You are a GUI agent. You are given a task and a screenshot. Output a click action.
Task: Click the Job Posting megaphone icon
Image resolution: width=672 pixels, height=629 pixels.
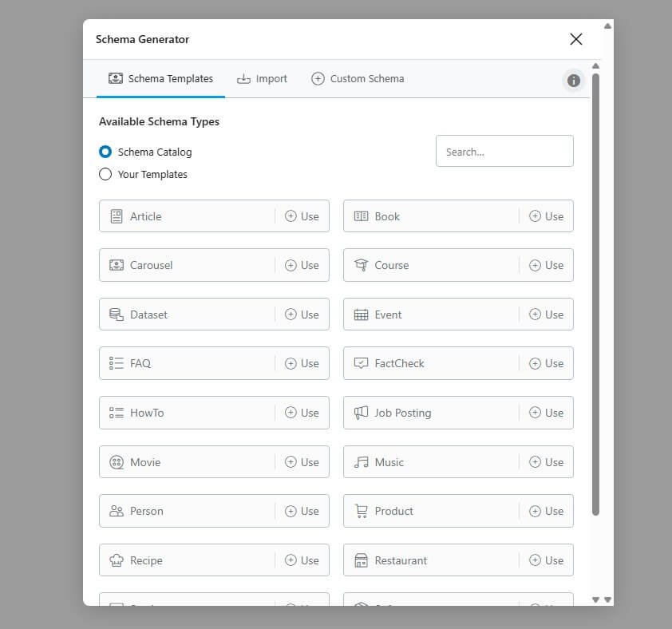click(361, 413)
